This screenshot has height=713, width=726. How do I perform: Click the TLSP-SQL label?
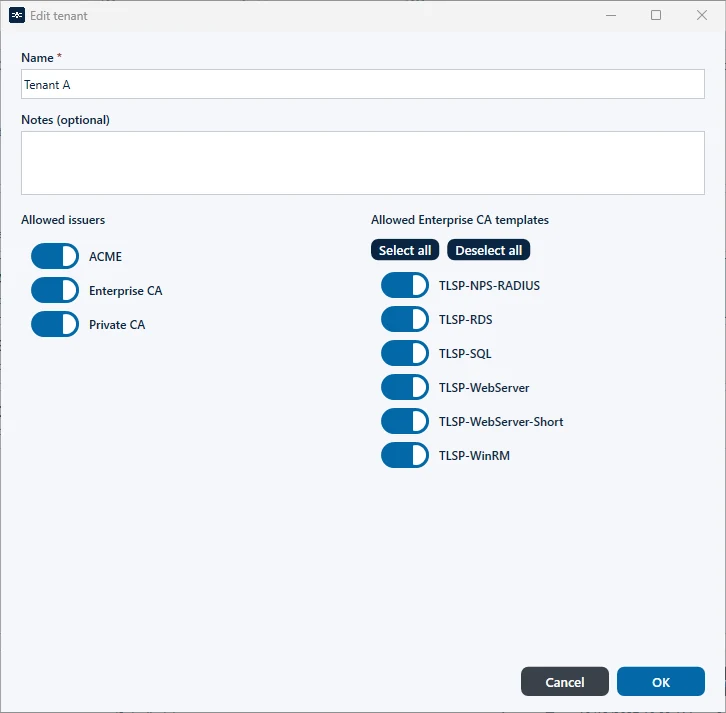tap(465, 354)
